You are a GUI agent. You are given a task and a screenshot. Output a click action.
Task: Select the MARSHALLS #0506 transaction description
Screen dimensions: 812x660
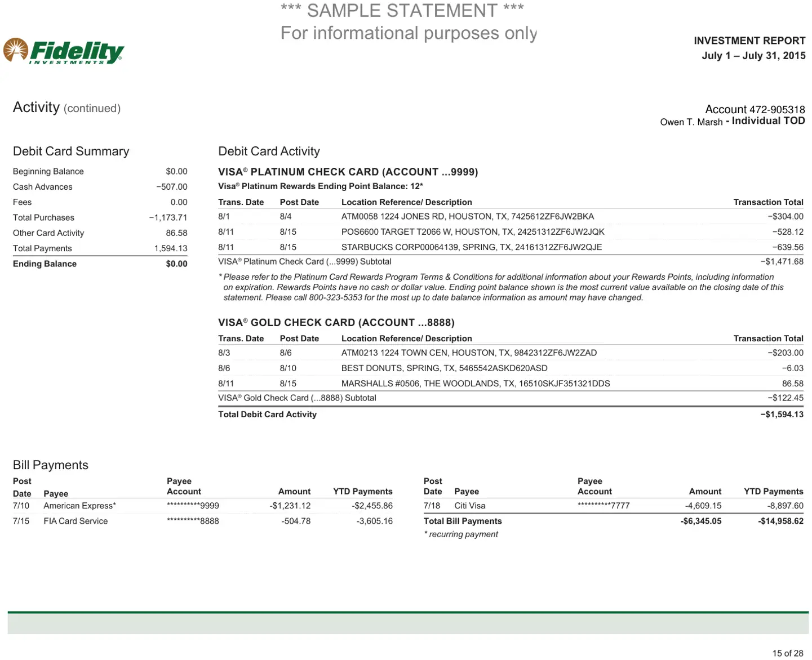pyautogui.click(x=476, y=383)
